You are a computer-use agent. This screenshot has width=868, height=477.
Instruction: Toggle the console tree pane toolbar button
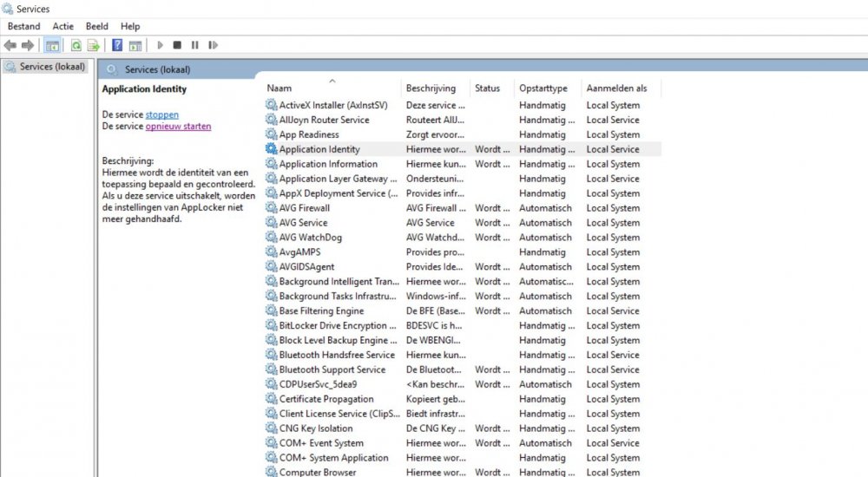pyautogui.click(x=53, y=45)
